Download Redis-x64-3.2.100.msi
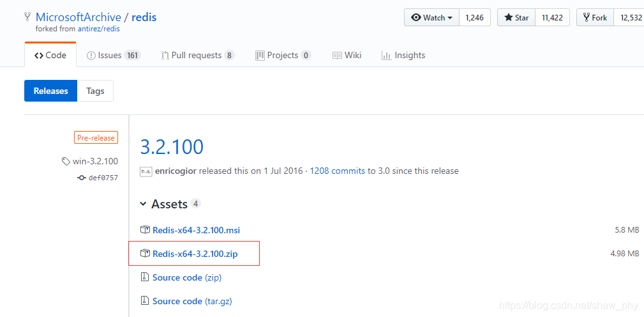This screenshot has height=317, width=644. click(x=196, y=230)
